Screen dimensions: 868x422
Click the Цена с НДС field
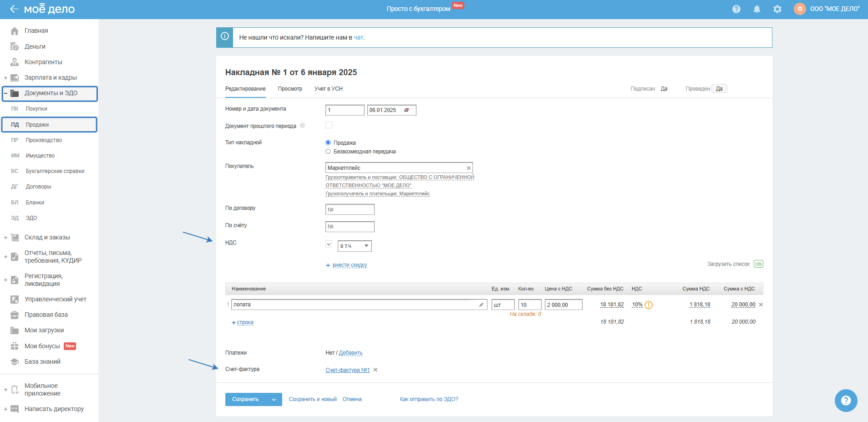(x=563, y=305)
